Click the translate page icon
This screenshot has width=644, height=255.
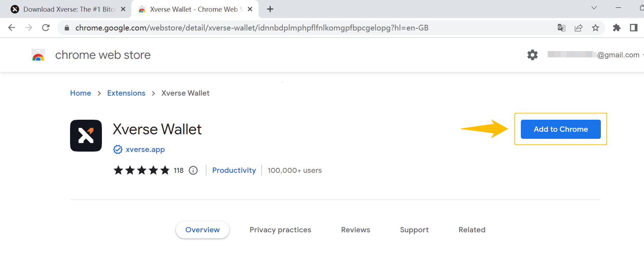[x=562, y=28]
